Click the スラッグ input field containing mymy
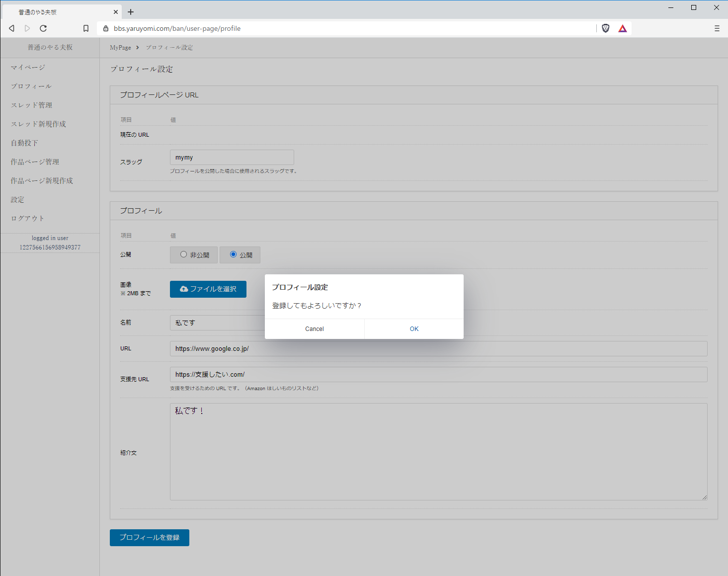The width and height of the screenshot is (728, 576). pos(232,157)
